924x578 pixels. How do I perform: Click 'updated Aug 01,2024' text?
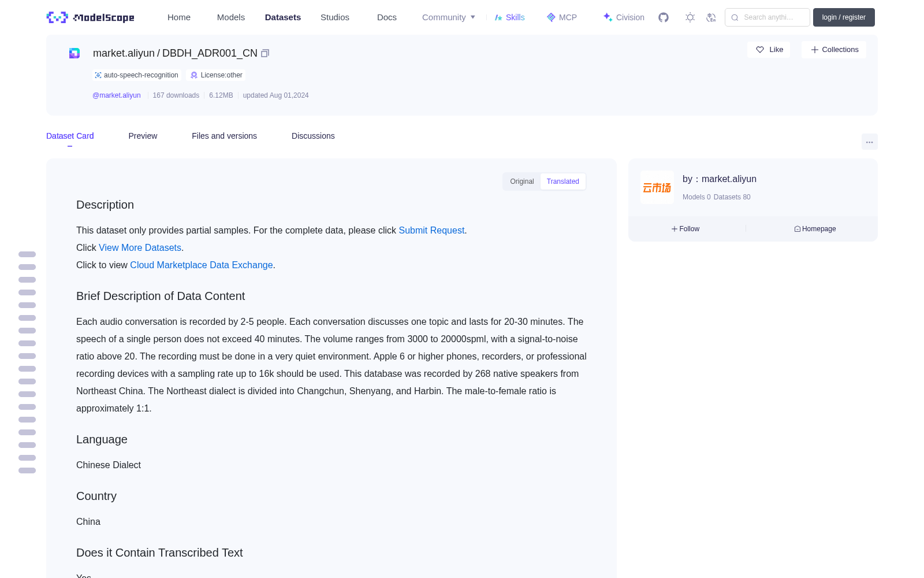(275, 95)
